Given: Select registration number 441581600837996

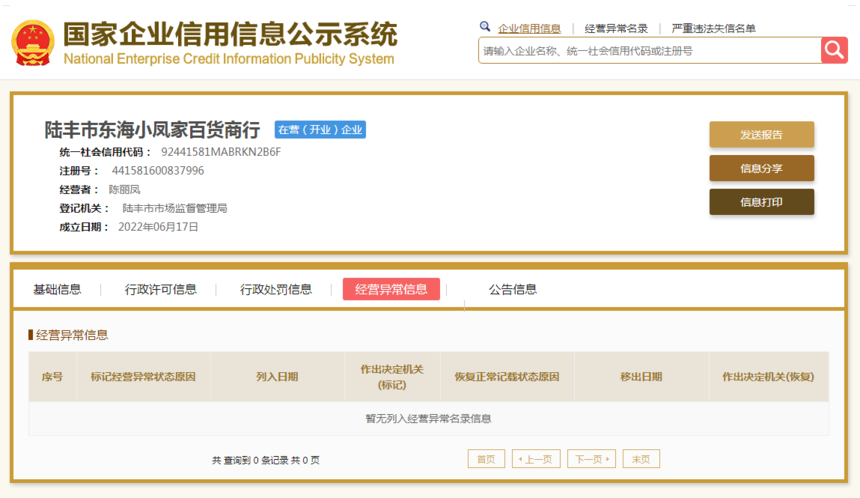Looking at the screenshot, I should 158,171.
